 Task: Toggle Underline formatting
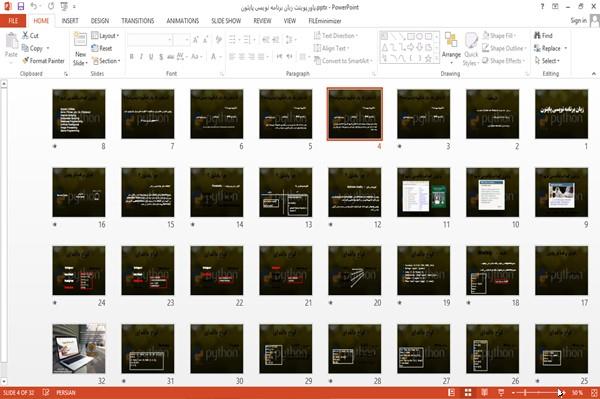[151, 57]
